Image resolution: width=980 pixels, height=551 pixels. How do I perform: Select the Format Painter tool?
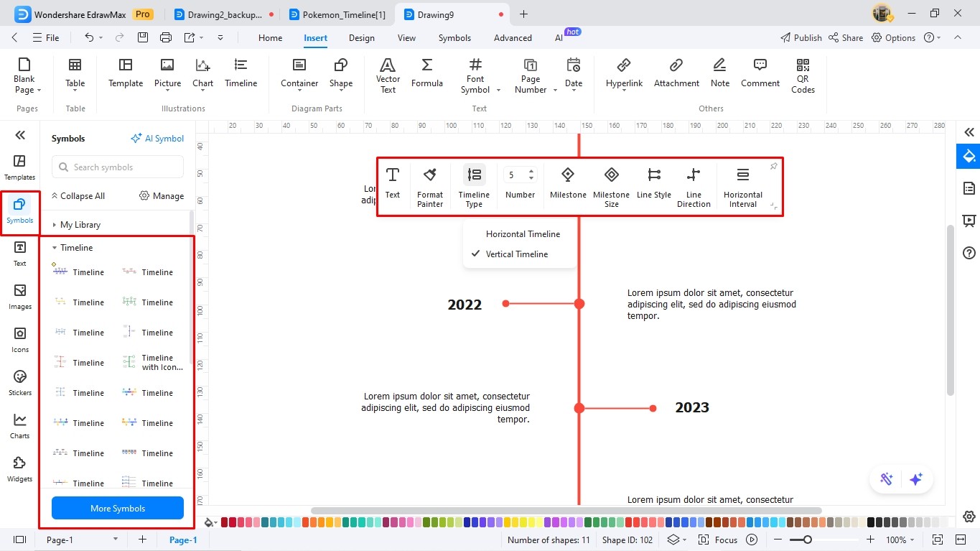point(430,187)
